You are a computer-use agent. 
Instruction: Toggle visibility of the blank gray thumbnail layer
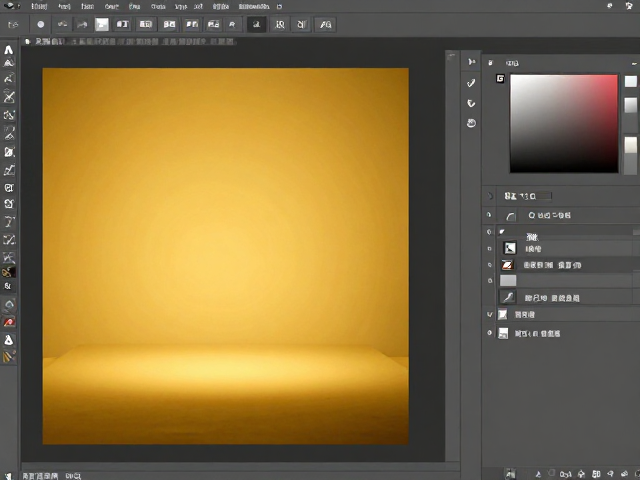(490, 281)
